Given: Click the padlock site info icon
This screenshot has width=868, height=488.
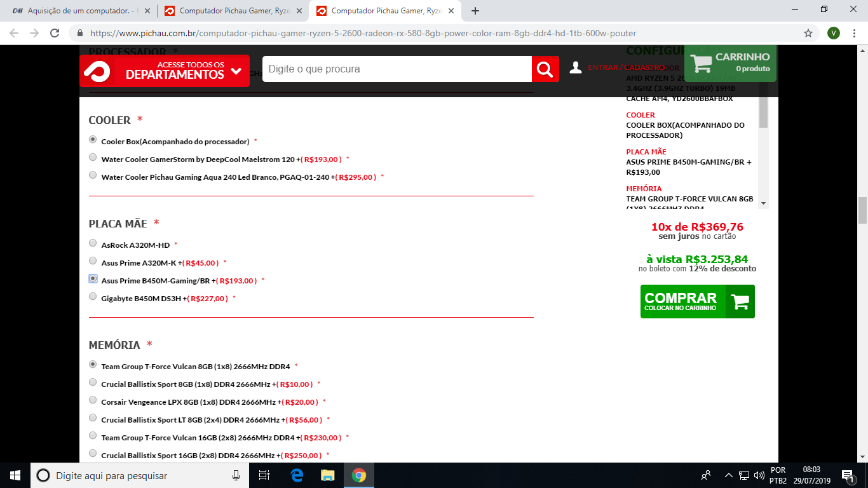Looking at the screenshot, I should 80,33.
